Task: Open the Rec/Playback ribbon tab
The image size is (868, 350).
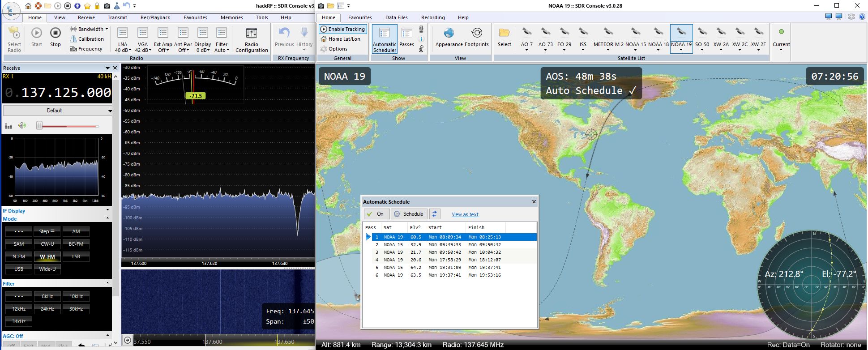Action: pyautogui.click(x=155, y=17)
